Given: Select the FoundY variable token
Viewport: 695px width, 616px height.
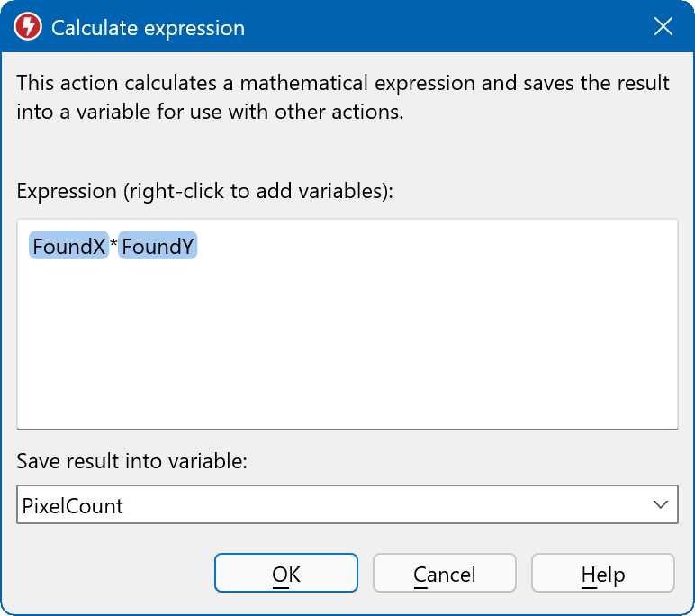Looking at the screenshot, I should click(158, 246).
